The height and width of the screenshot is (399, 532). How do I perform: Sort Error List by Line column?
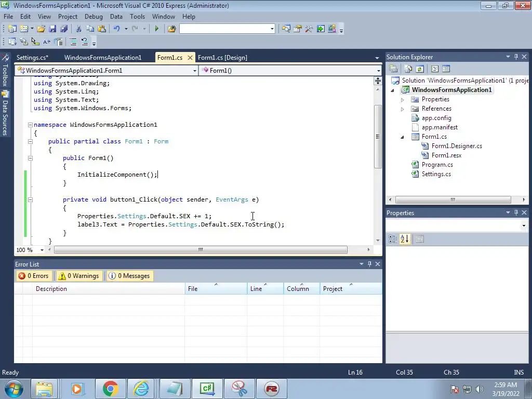tap(265, 289)
